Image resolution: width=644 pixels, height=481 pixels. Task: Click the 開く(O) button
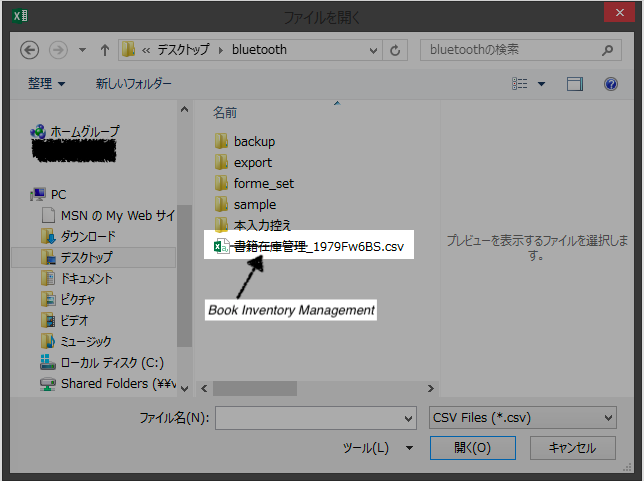tap(472, 448)
